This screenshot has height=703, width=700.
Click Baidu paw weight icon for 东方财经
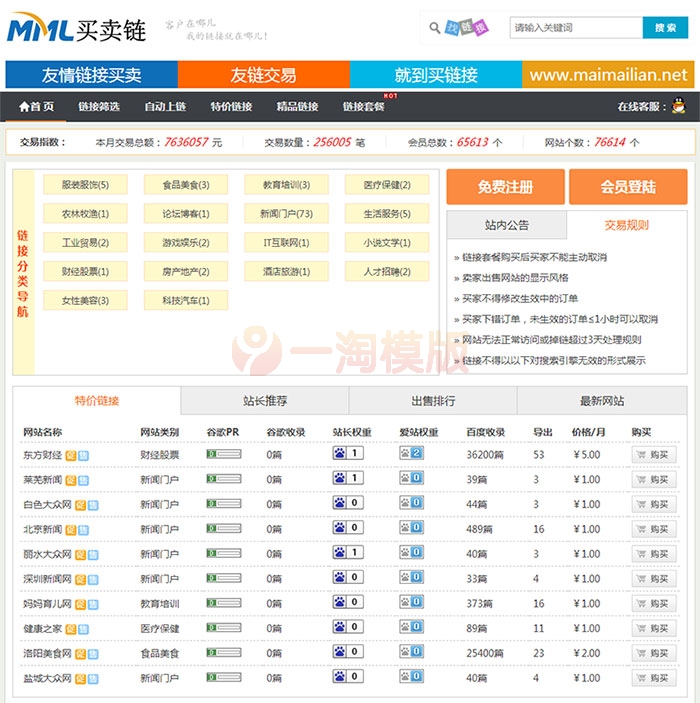(348, 453)
